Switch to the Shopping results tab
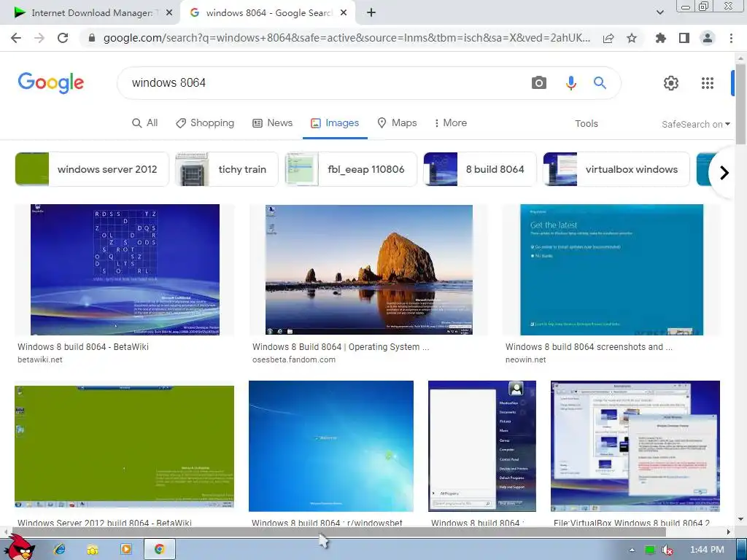This screenshot has width=747, height=560. 205,122
